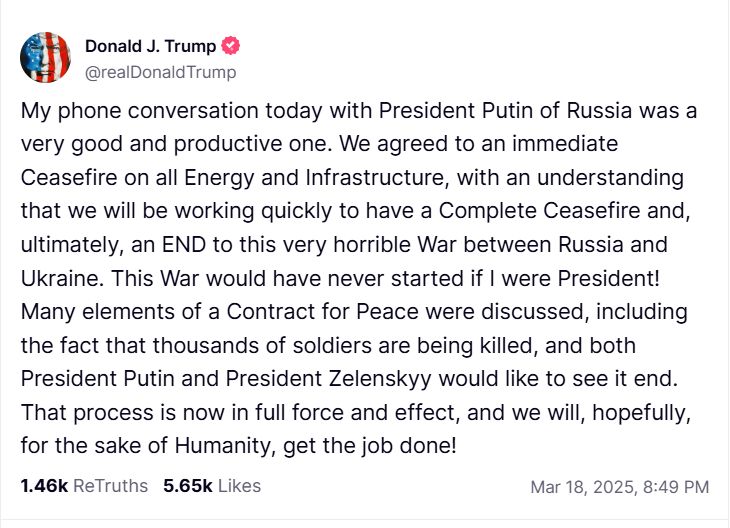
Task: Show who liked via the Likes label
Action: tap(238, 486)
